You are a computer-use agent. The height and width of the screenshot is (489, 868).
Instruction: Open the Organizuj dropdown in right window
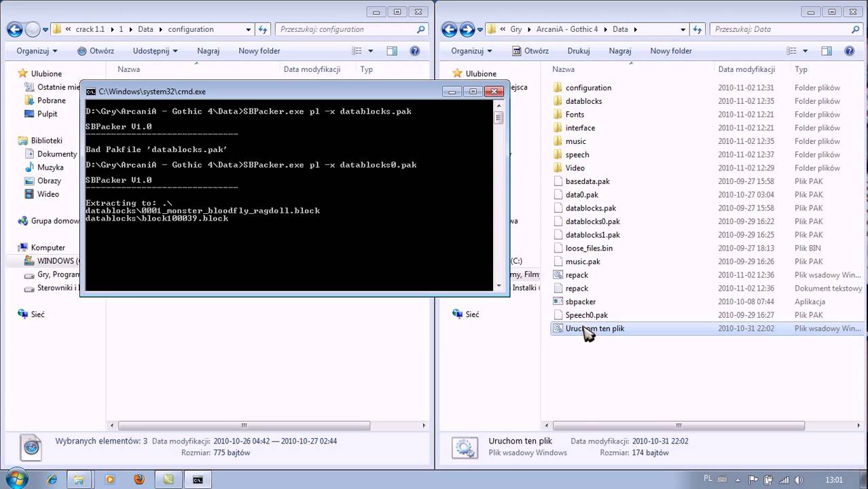(x=471, y=51)
